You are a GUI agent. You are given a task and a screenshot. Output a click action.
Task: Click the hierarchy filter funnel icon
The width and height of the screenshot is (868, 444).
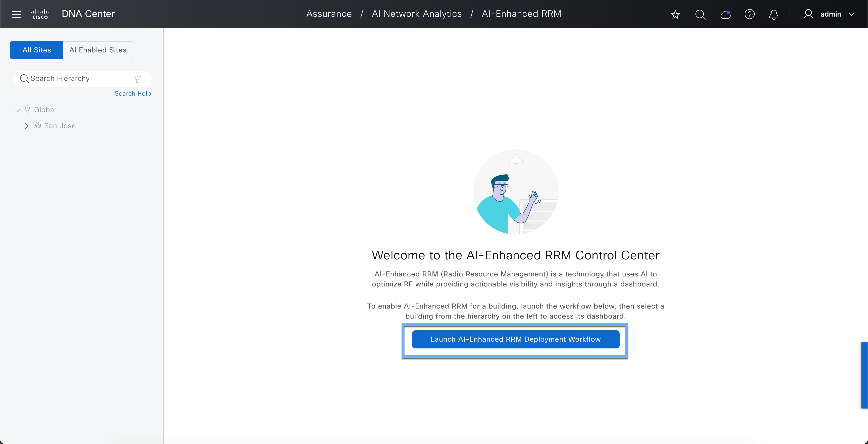(x=137, y=79)
